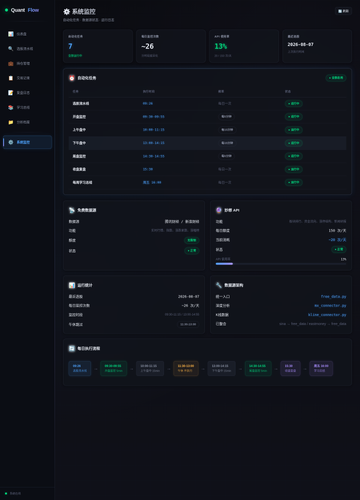Click the 150 次/天 value in API card
The image size is (360, 500).
(x=337, y=230)
